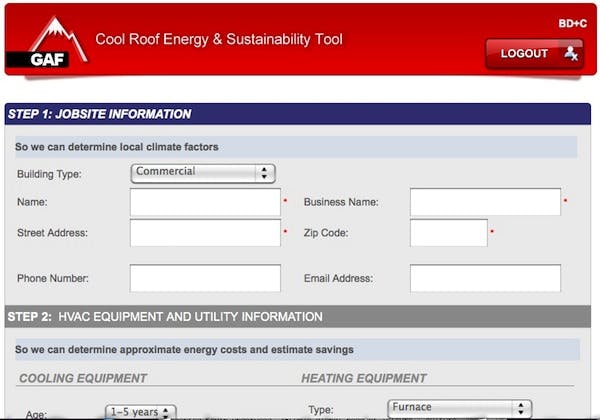Click the Heating Equipment heading
This screenshot has width=600, height=420.
click(x=364, y=378)
